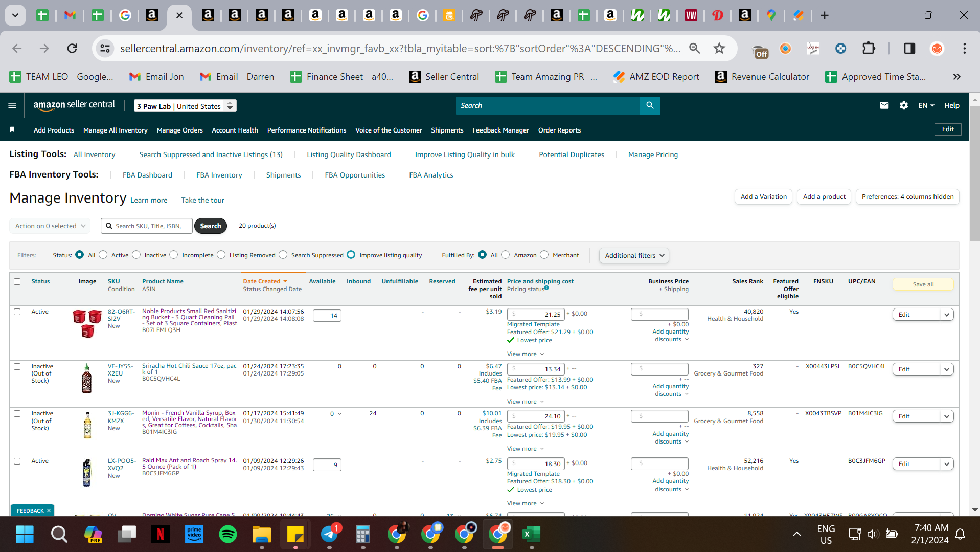Click the zoom magnifier icon in address bar
The width and height of the screenshot is (980, 552).
[x=694, y=48]
